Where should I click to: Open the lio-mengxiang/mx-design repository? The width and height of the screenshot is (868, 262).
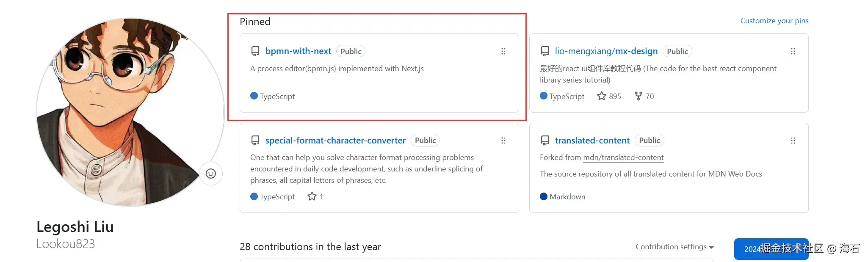pos(606,51)
